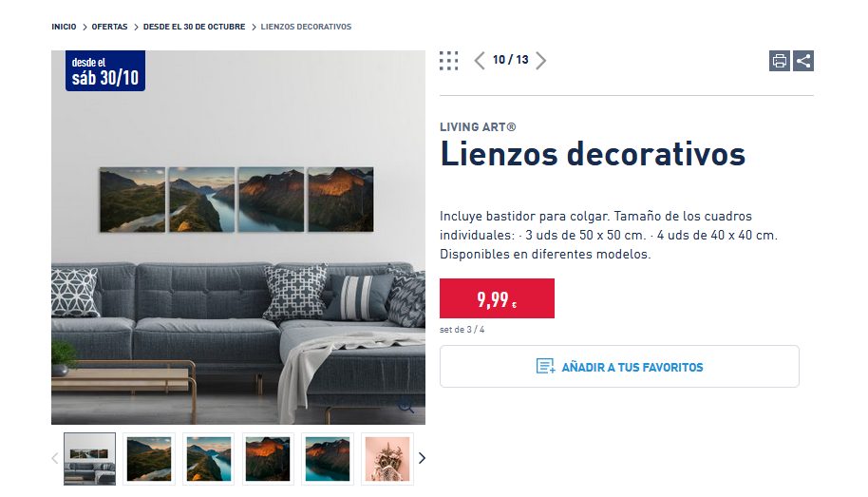868x497 pixels.
Task: Navigate to INICIO breadcrumb
Action: (64, 27)
